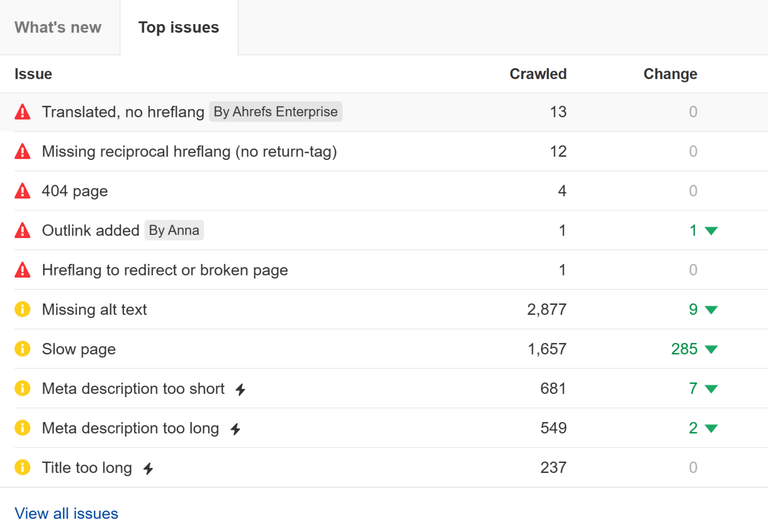Screen dimensions: 768x532
Task: Click the lightning icon after Meta description too long
Action: click(x=235, y=429)
